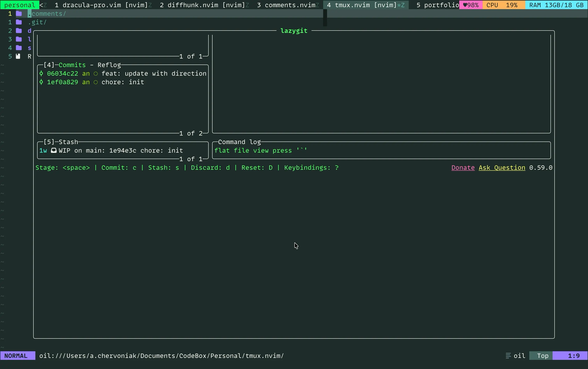Viewport: 588px width, 369px height.
Task: Click the Command log panel title
Action: click(239, 142)
